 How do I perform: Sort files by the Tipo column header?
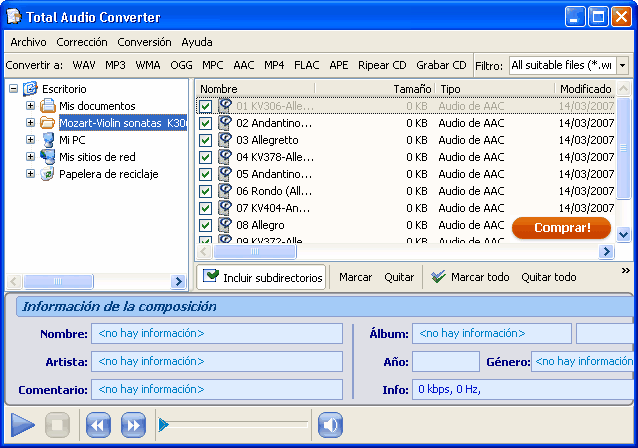[x=495, y=89]
